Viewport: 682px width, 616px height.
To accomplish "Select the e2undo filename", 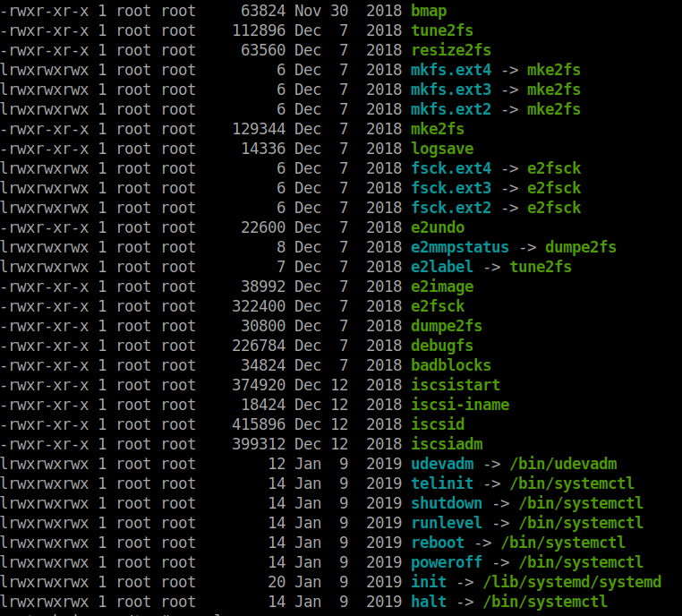I will pyautogui.click(x=438, y=227).
